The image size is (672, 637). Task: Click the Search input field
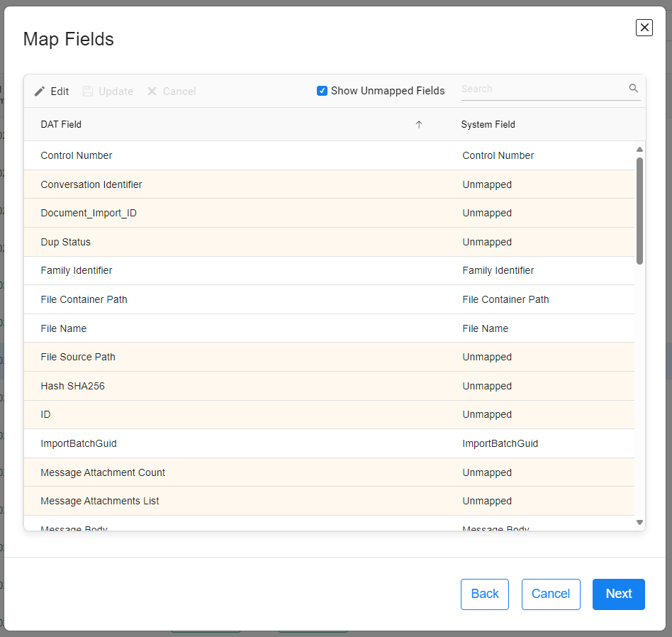[543, 89]
